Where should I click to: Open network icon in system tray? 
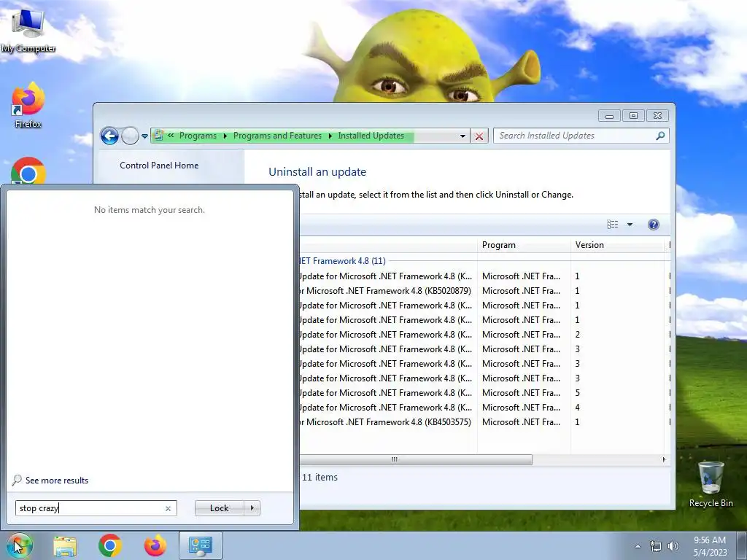[x=656, y=546]
